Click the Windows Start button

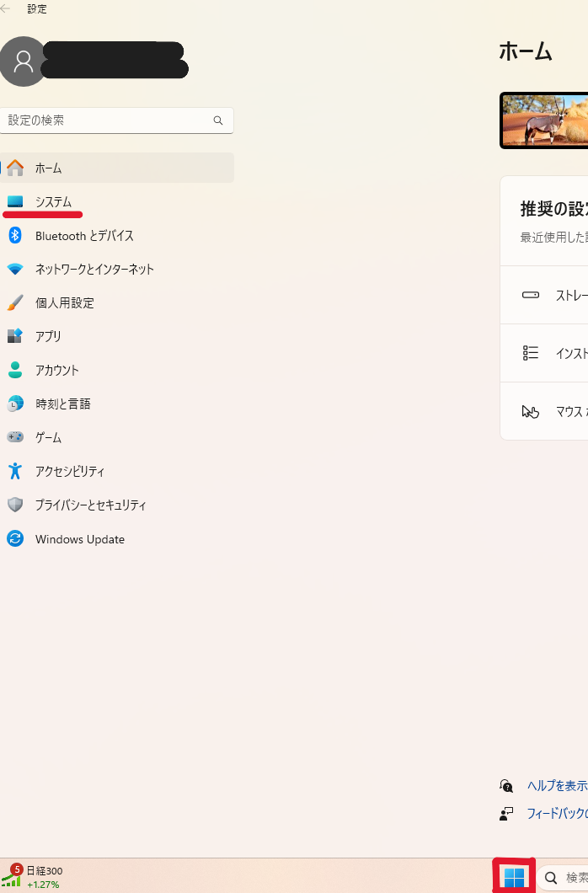point(514,878)
